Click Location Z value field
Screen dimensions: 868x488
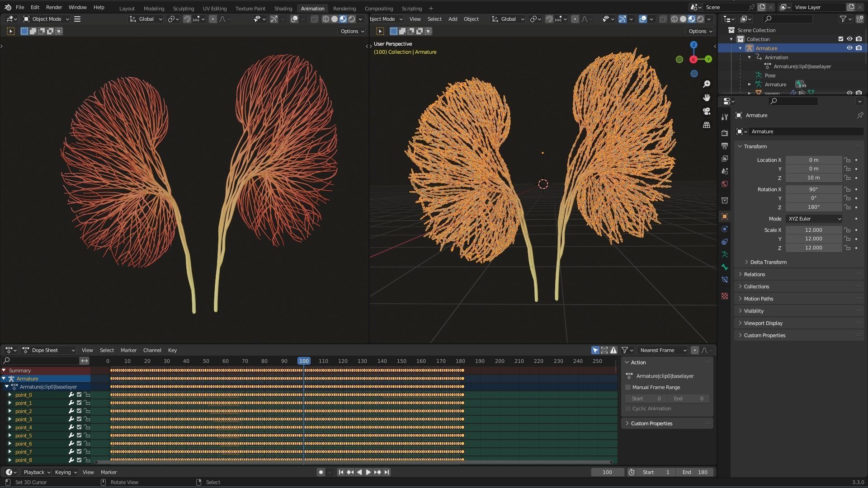coord(813,178)
